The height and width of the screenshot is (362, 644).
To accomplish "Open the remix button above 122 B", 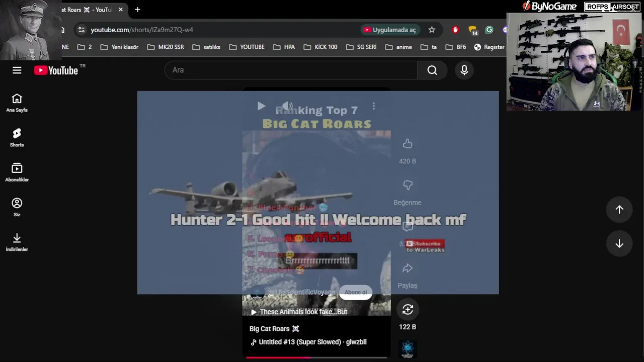I will [x=408, y=310].
